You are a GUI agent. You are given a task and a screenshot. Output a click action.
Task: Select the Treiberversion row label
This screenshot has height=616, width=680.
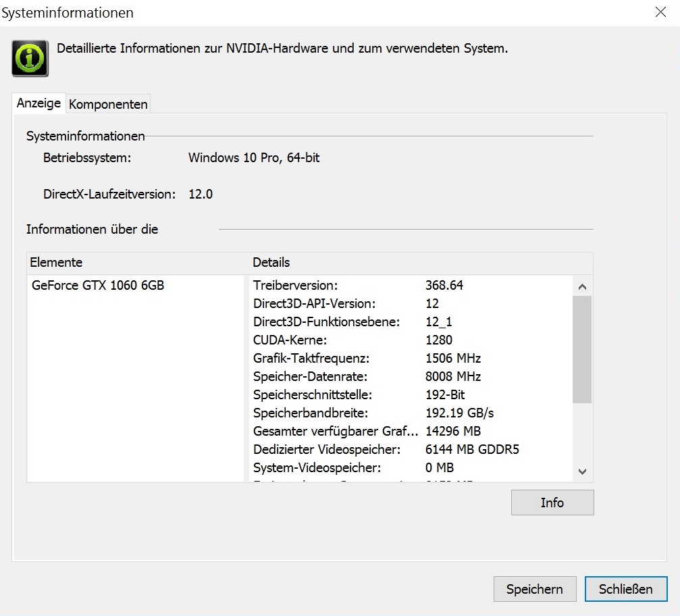point(295,285)
